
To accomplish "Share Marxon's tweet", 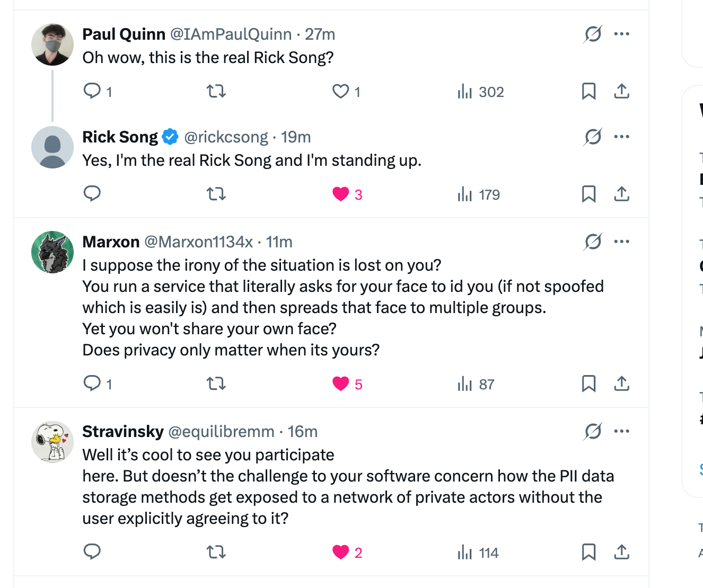I will click(x=621, y=384).
